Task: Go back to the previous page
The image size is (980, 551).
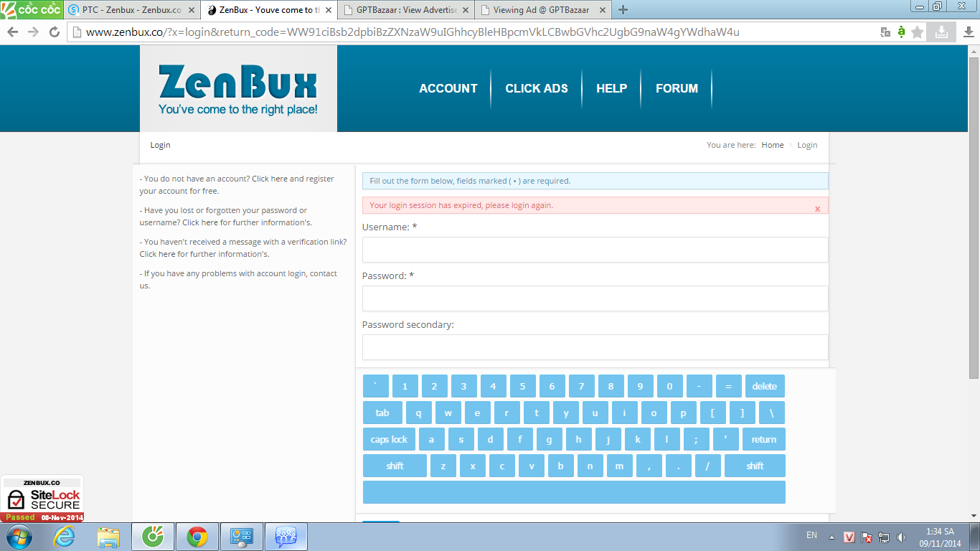Action: (x=12, y=32)
